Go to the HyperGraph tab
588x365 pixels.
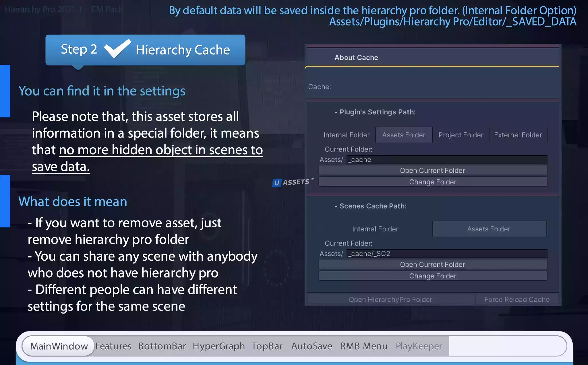click(218, 346)
